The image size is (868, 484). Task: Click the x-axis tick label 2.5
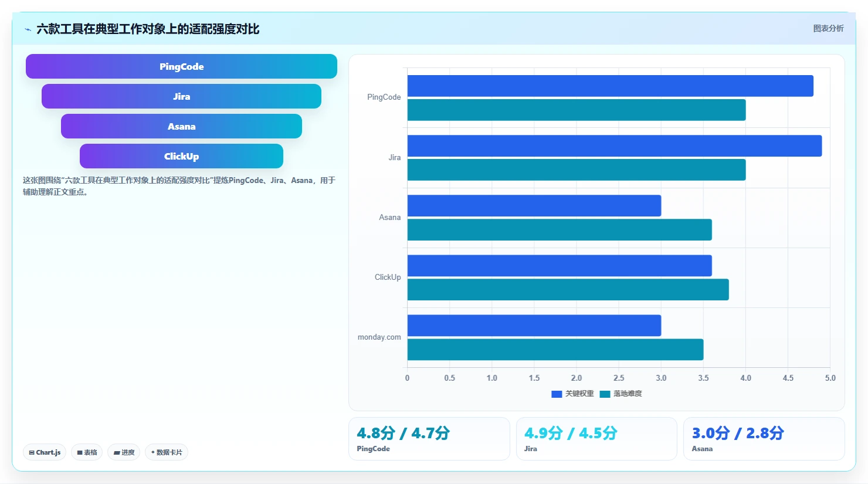pyautogui.click(x=619, y=378)
